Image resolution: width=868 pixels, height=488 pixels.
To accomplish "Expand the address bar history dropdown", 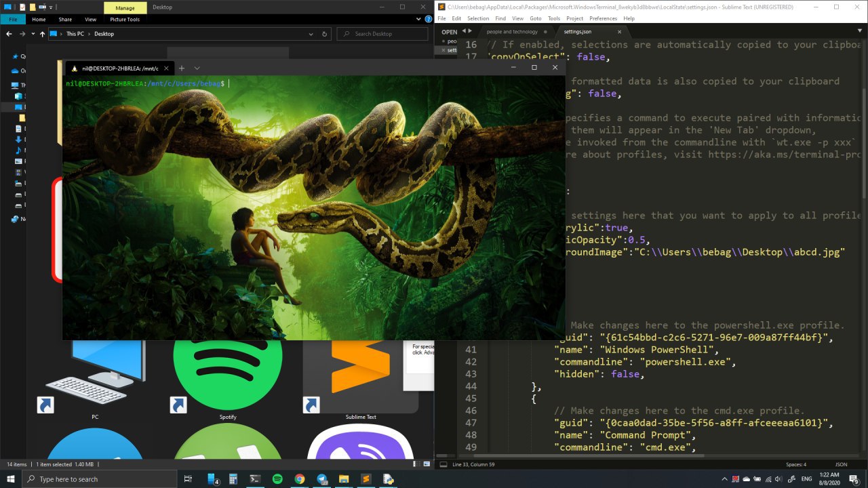I will [x=311, y=34].
